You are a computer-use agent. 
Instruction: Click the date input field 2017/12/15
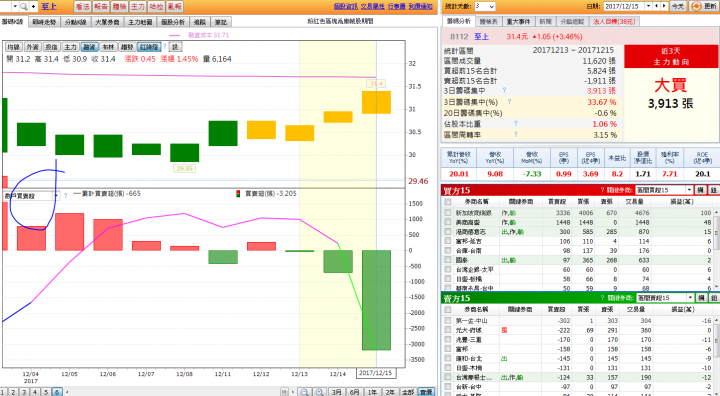click(x=624, y=6)
